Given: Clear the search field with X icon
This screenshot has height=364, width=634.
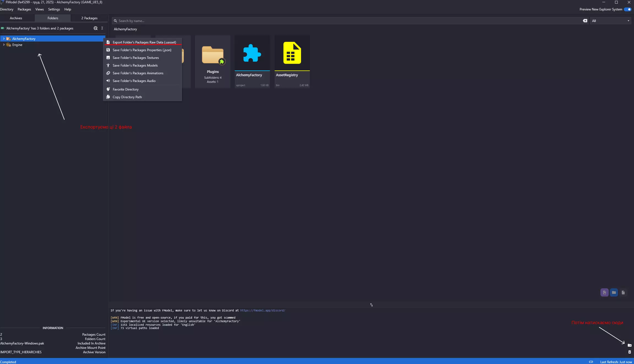Looking at the screenshot, I should tap(585, 21).
